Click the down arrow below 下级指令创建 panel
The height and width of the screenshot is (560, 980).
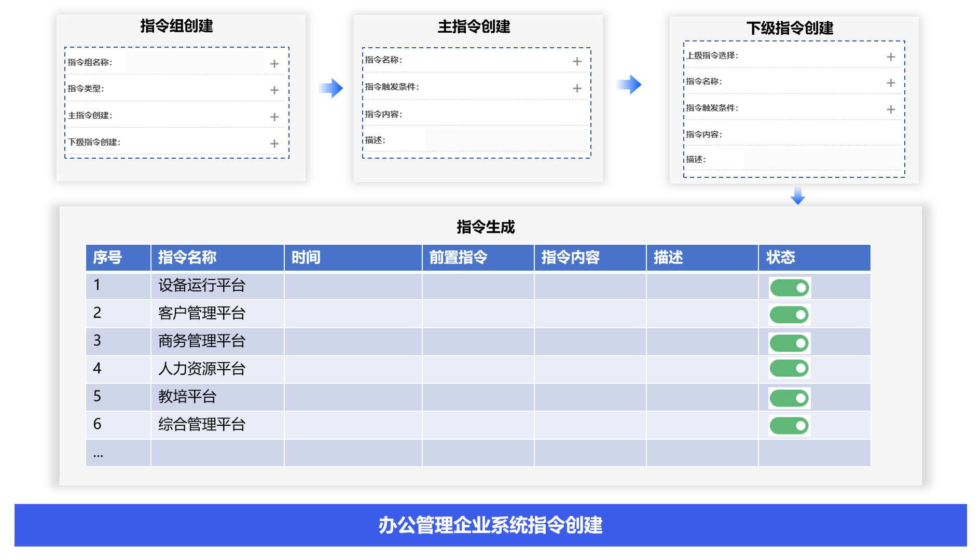[x=798, y=196]
